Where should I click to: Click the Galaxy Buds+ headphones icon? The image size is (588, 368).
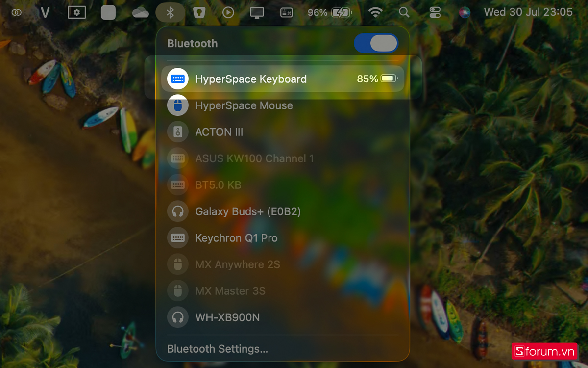[x=178, y=211]
